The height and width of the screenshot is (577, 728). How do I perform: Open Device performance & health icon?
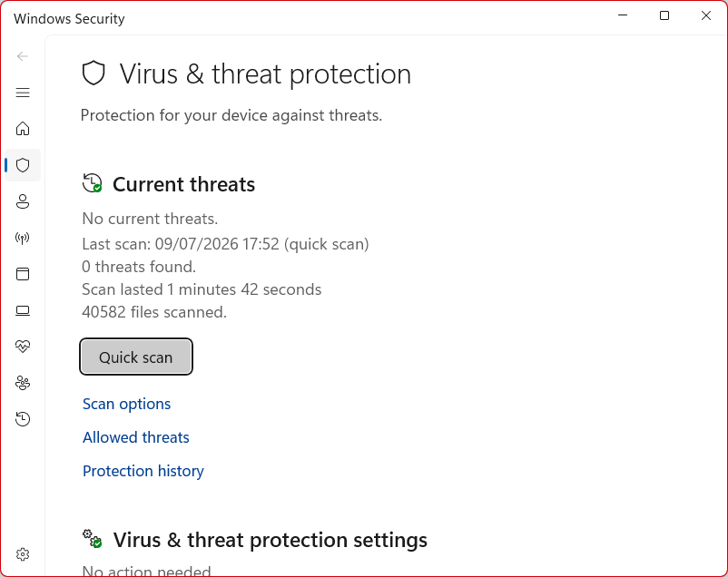point(23,347)
